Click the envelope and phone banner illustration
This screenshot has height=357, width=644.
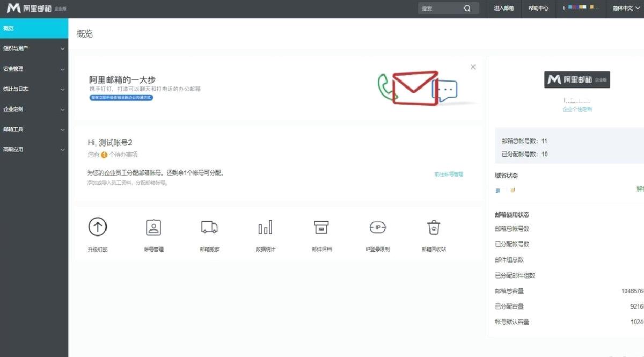click(x=427, y=89)
